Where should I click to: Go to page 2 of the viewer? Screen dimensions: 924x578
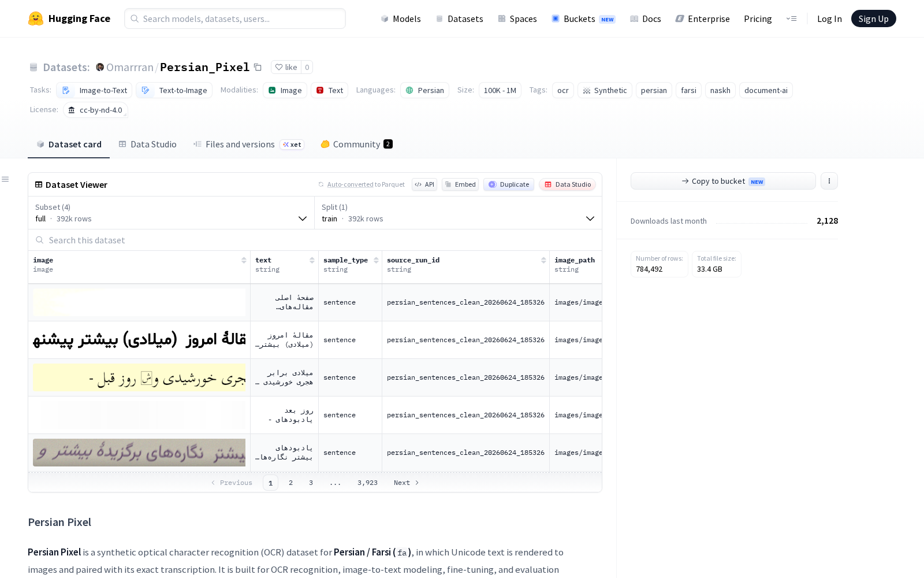[290, 483]
